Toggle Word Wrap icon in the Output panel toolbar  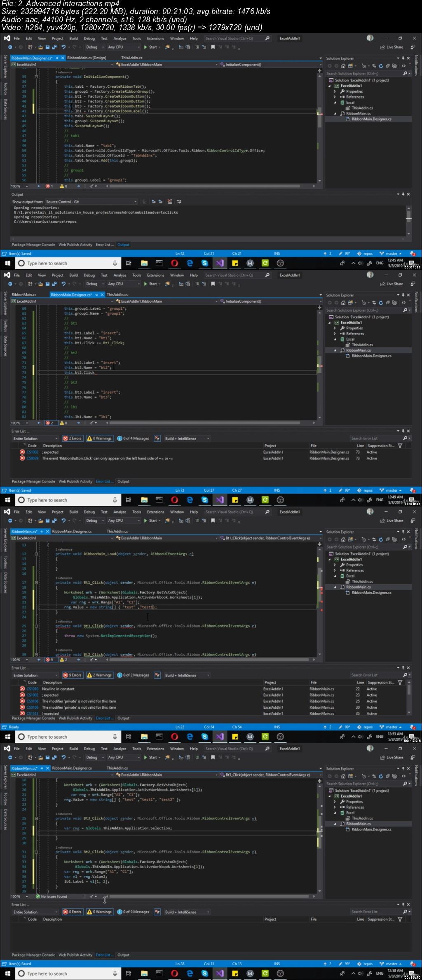(179, 202)
